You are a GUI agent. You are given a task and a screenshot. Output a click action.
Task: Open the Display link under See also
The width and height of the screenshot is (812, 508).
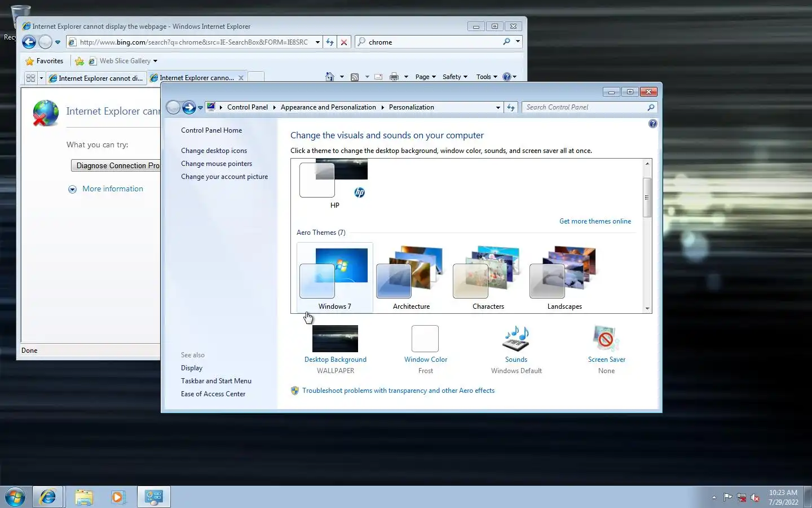192,368
